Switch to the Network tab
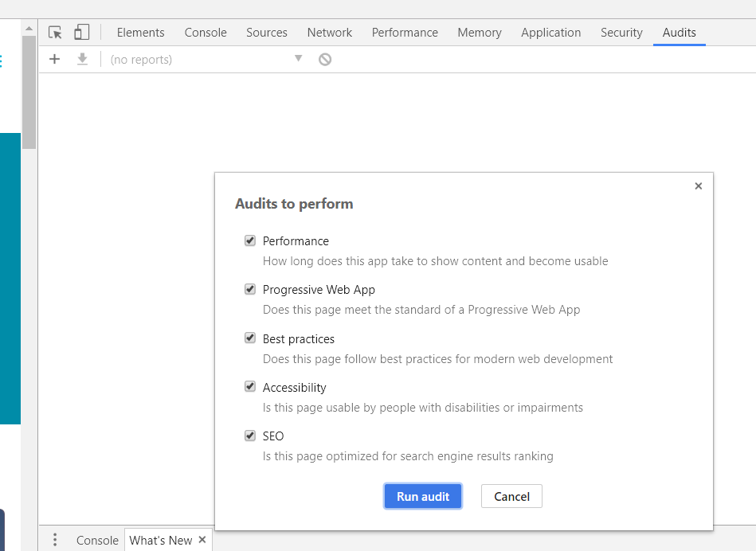The image size is (756, 551). [x=329, y=33]
